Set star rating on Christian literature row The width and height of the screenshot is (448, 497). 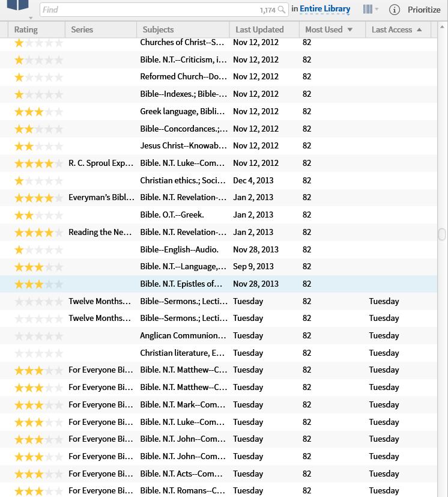pos(38,353)
